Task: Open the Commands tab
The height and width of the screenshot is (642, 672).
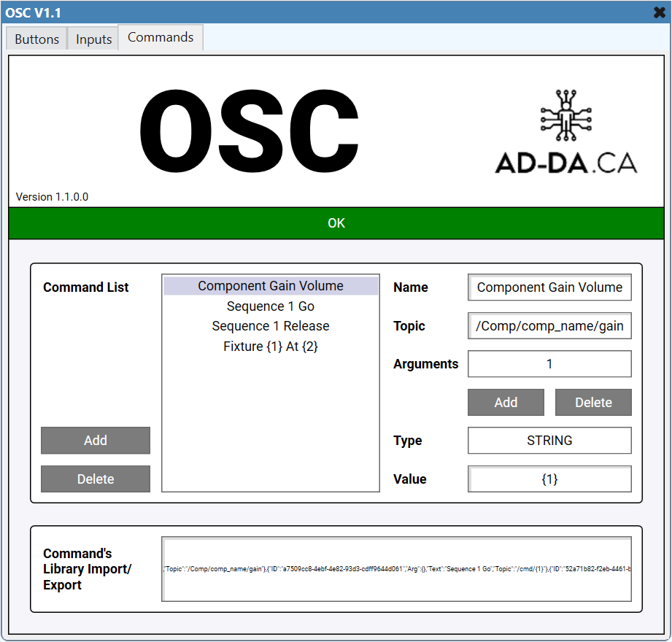Action: point(160,36)
